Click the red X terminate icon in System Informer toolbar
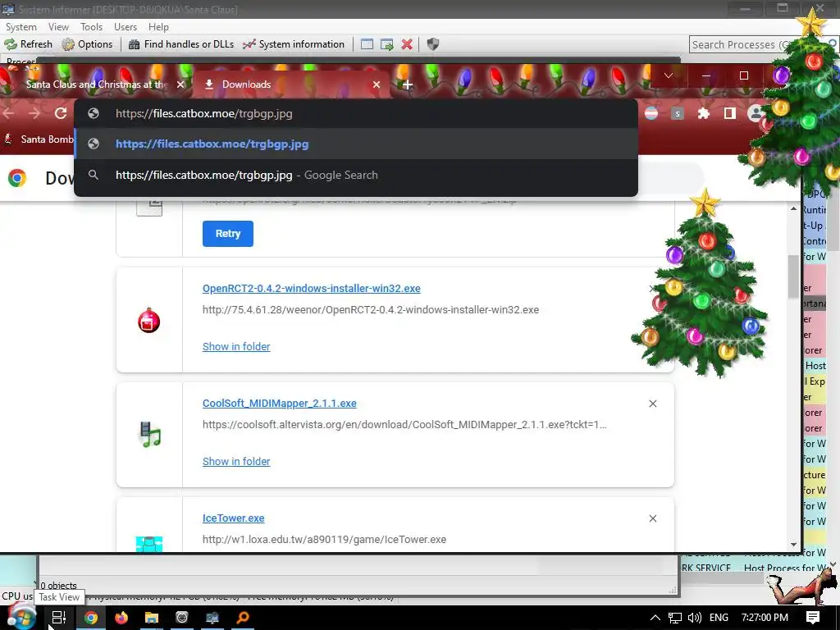 click(x=407, y=44)
